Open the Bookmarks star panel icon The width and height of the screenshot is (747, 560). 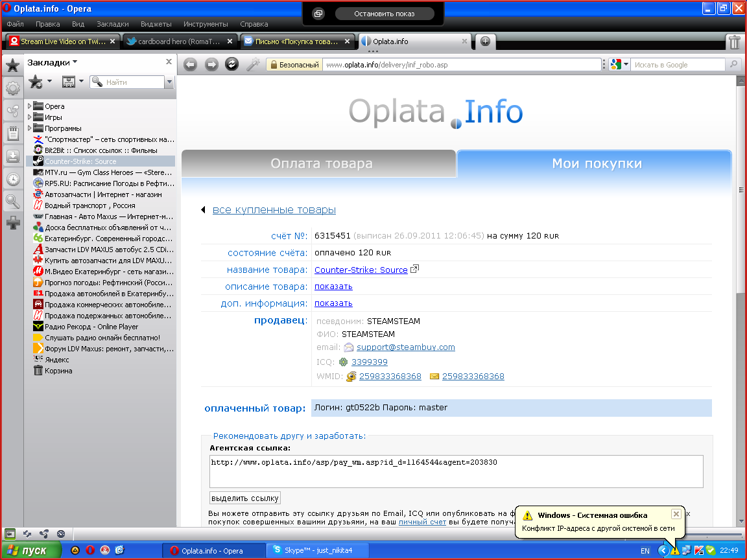[13, 65]
